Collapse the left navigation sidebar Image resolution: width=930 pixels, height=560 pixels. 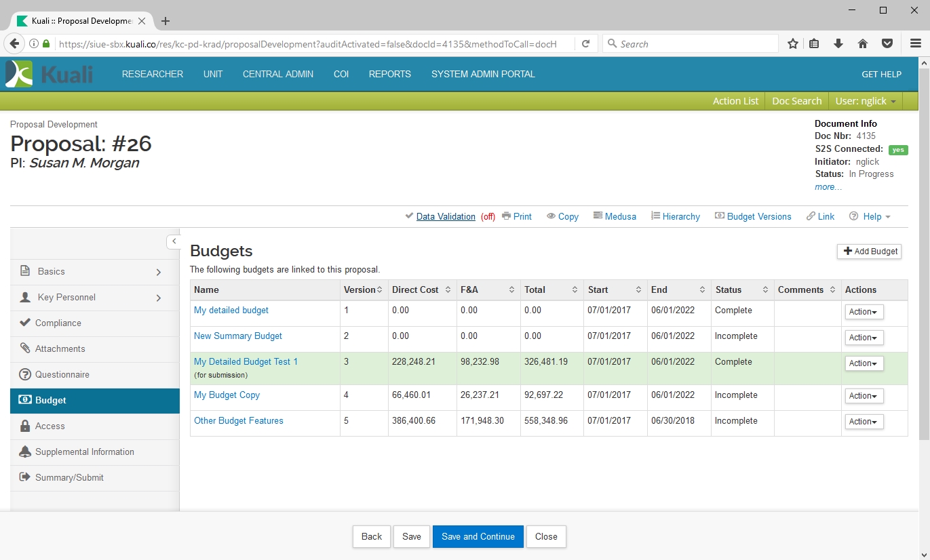[174, 241]
